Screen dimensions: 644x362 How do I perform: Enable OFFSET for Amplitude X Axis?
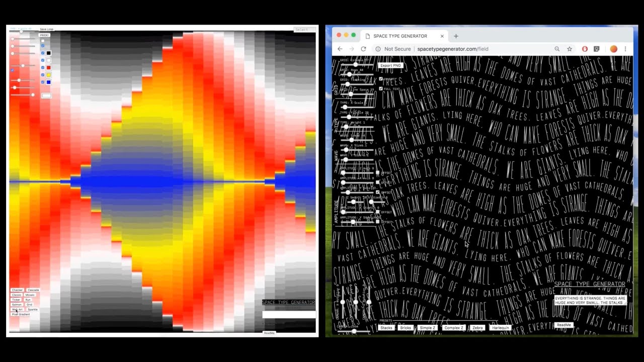coord(377,183)
